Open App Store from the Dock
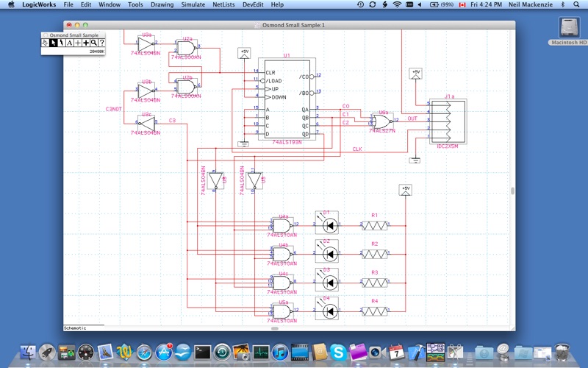588x368 pixels. click(x=164, y=353)
